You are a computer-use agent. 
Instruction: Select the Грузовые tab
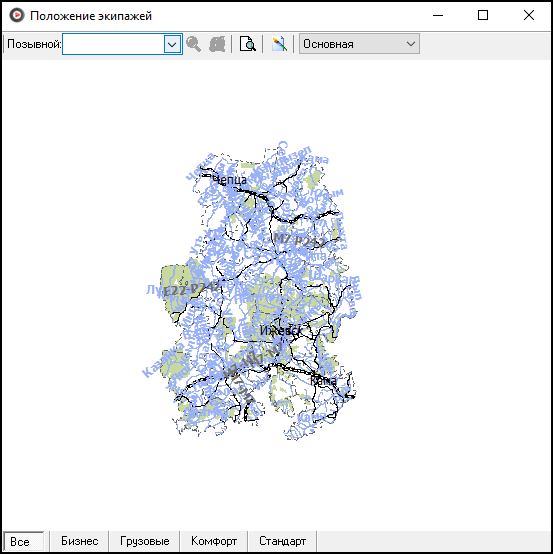(145, 541)
